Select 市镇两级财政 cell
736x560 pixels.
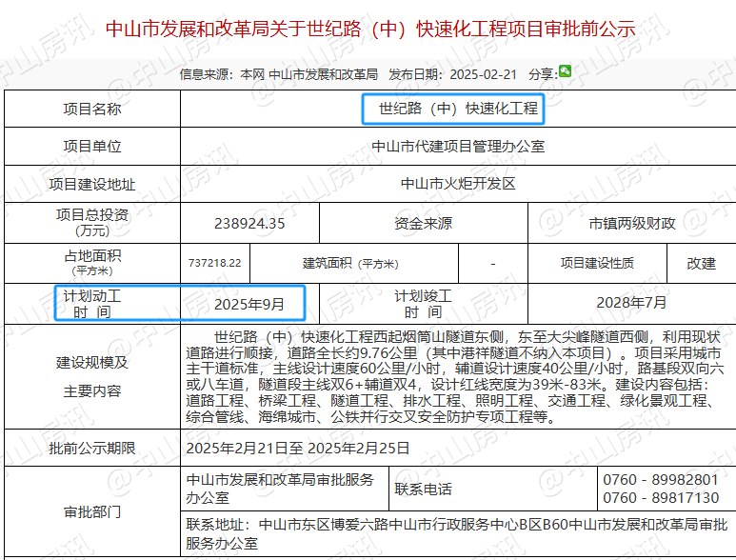click(632, 223)
